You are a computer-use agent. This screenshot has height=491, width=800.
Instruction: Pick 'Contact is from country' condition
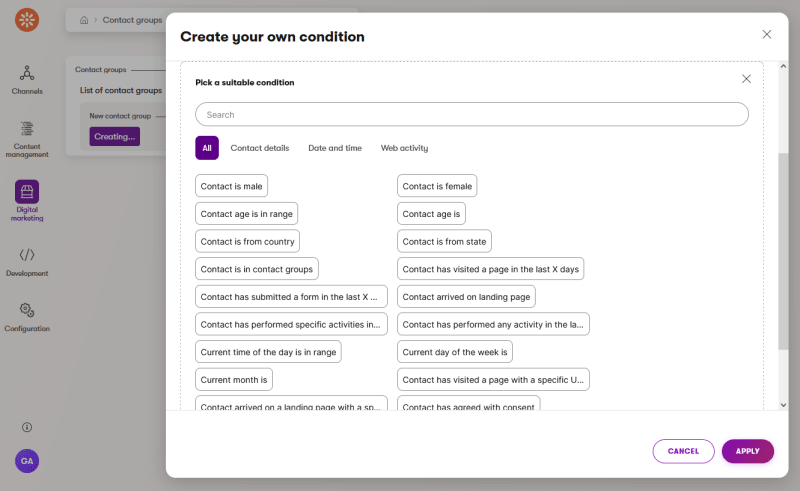point(247,241)
